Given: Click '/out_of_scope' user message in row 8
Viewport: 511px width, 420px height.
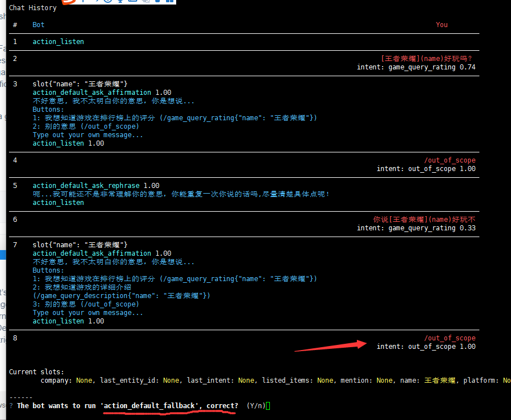Looking at the screenshot, I should click(449, 338).
